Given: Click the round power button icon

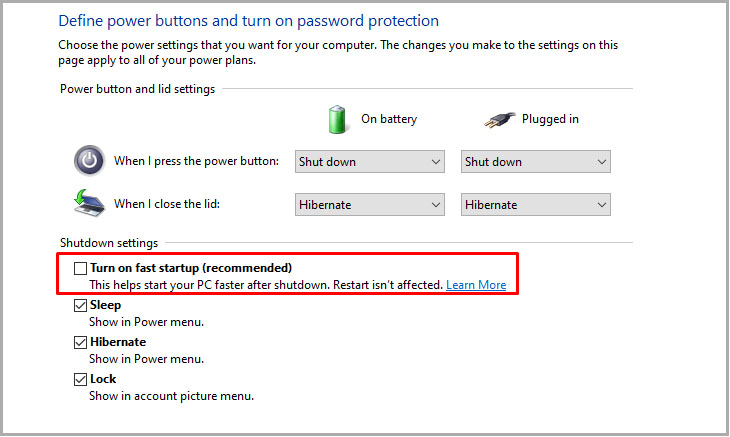Looking at the screenshot, I should (x=89, y=161).
